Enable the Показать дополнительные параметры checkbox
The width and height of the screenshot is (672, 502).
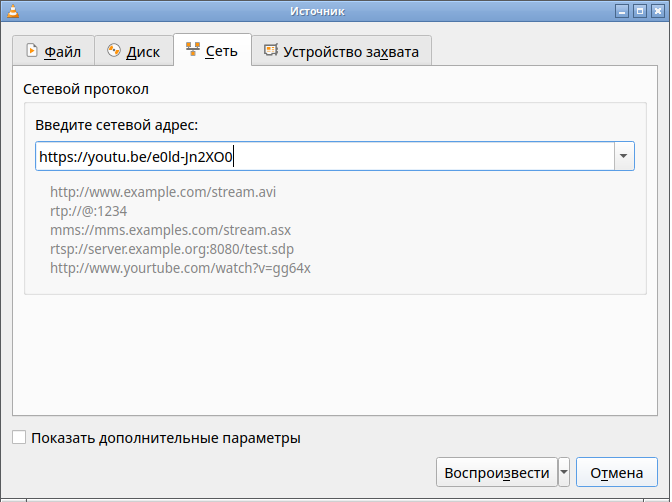19,438
